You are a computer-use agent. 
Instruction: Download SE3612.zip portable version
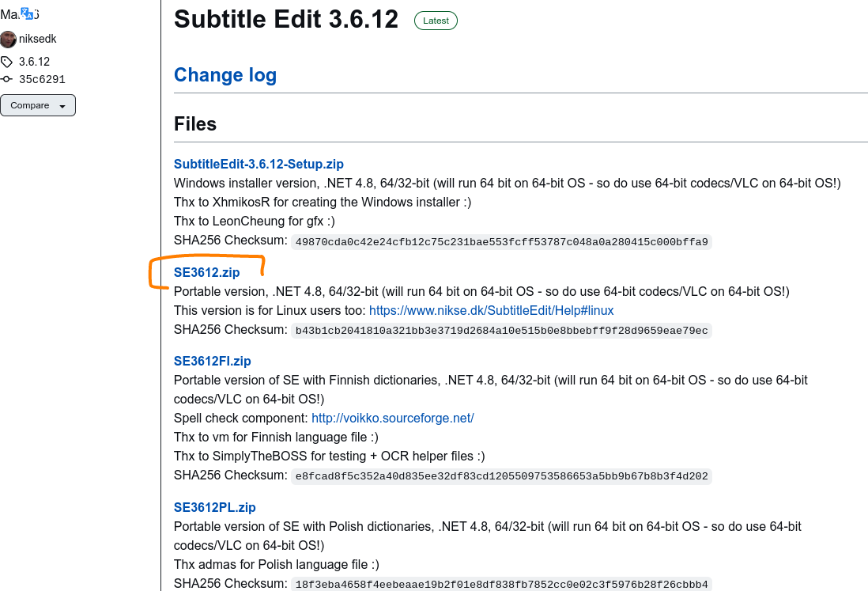pos(206,272)
